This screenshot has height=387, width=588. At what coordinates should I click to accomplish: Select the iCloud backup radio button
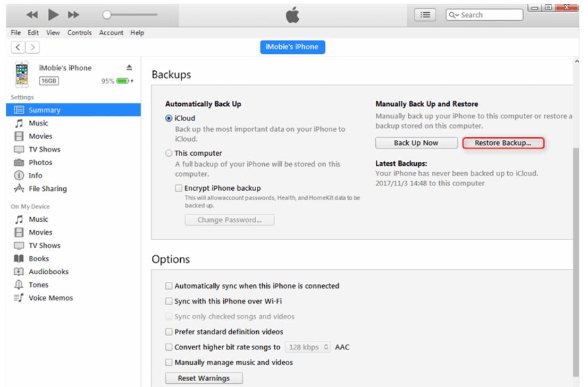169,118
